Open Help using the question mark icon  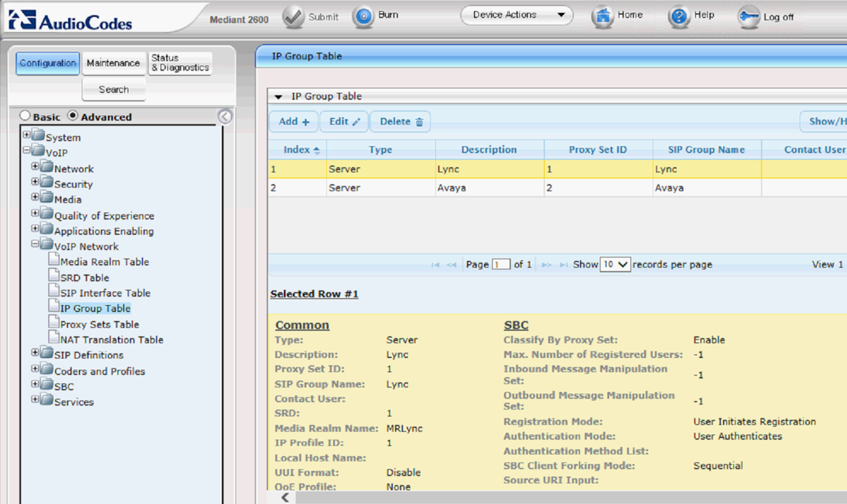point(679,15)
